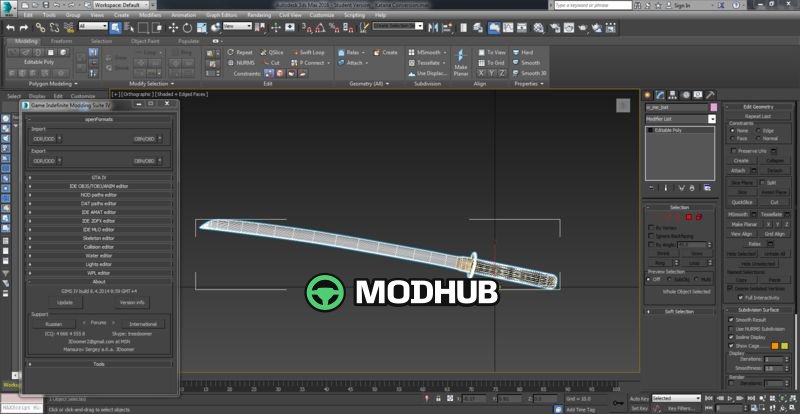Click the Repeat Last button

pos(758,116)
